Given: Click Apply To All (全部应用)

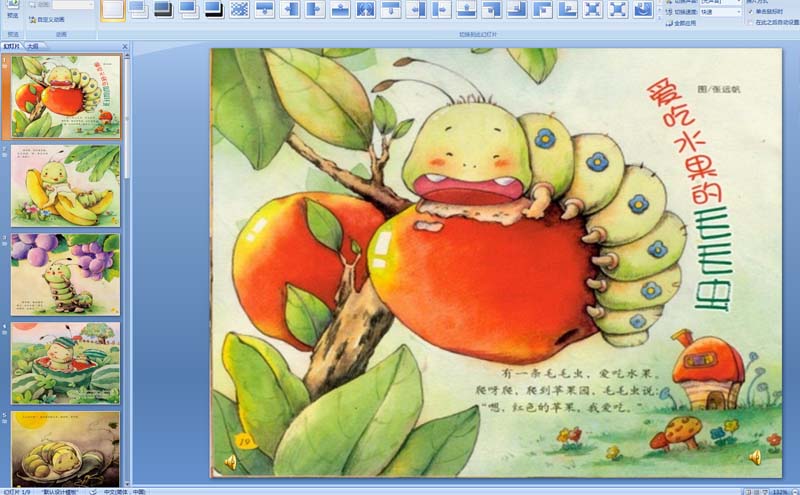Looking at the screenshot, I should coord(681,23).
